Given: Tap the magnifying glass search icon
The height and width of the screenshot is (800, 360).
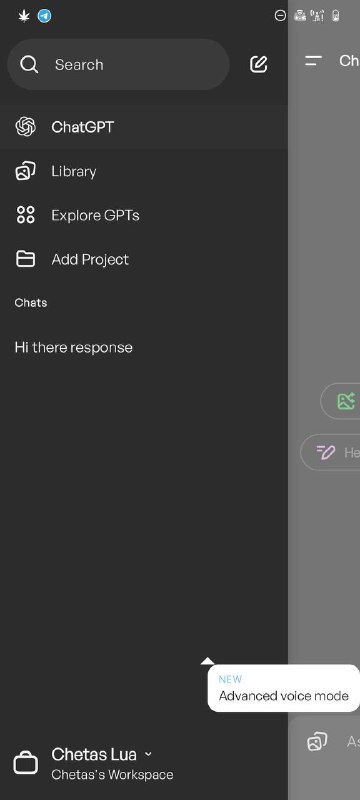Looking at the screenshot, I should [x=29, y=64].
